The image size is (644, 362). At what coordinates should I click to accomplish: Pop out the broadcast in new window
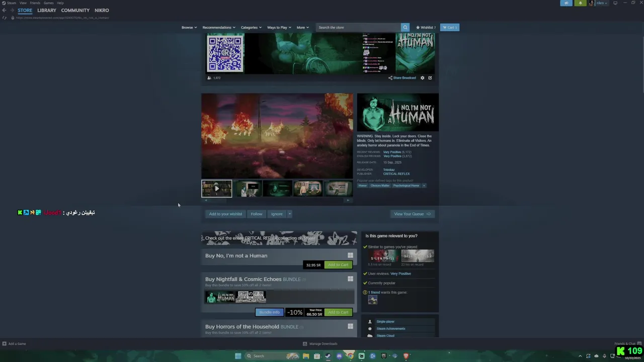430,78
